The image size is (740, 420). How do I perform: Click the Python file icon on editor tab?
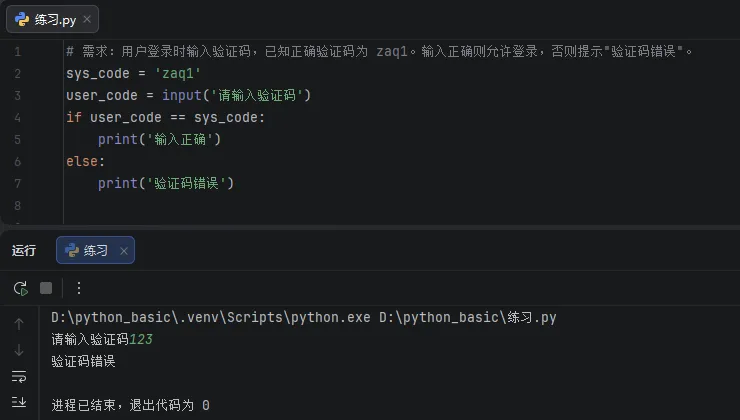(x=22, y=20)
